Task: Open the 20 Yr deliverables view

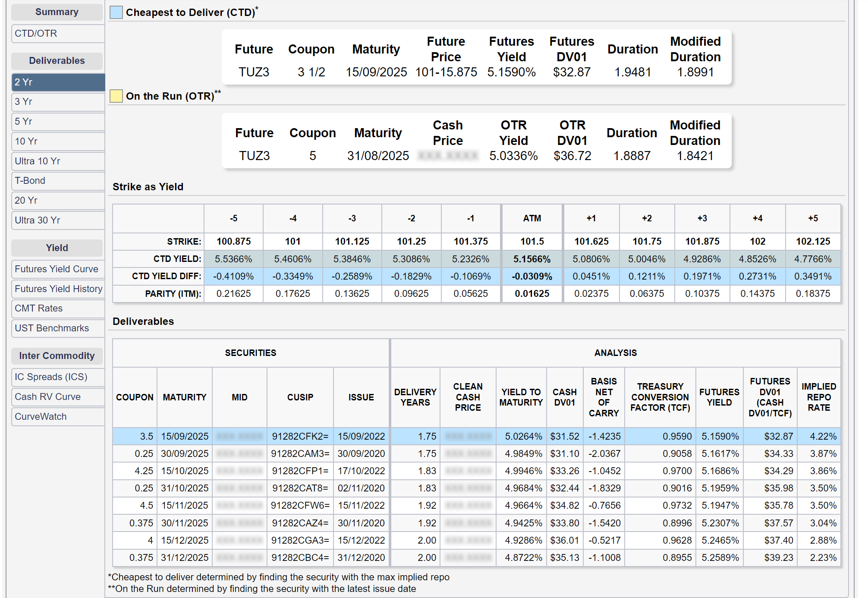Action: tap(58, 201)
